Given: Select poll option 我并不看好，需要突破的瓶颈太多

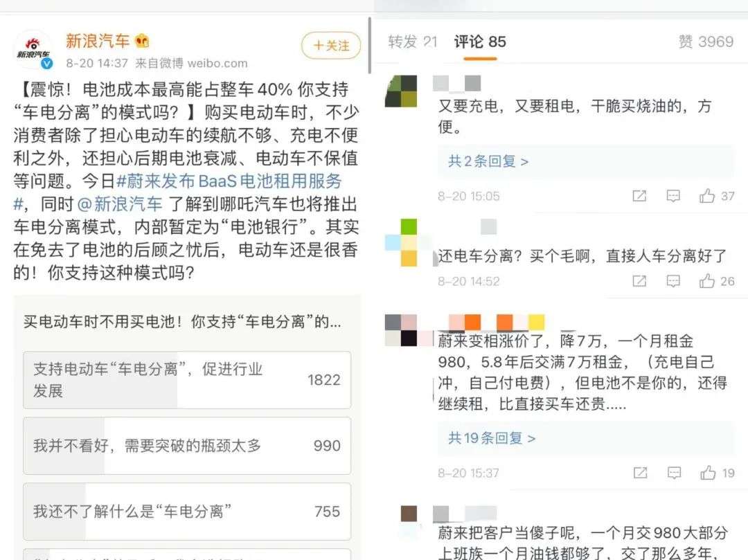Looking at the screenshot, I should (187, 446).
